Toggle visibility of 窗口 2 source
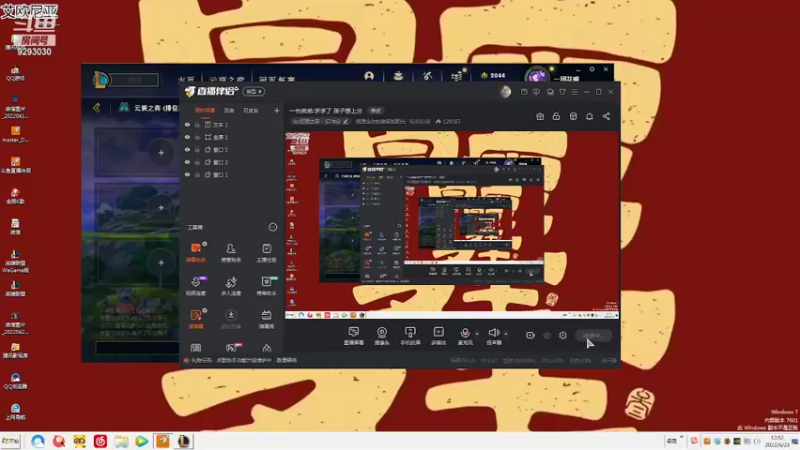This screenshot has width=800, height=450. (187, 162)
